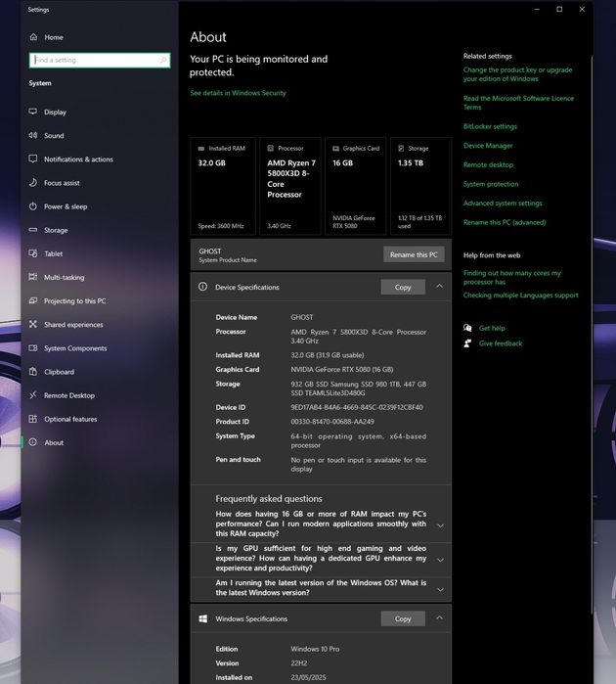Click the Storage 1.35 TB tile
Viewport: 616px width, 684px height.
coord(420,186)
